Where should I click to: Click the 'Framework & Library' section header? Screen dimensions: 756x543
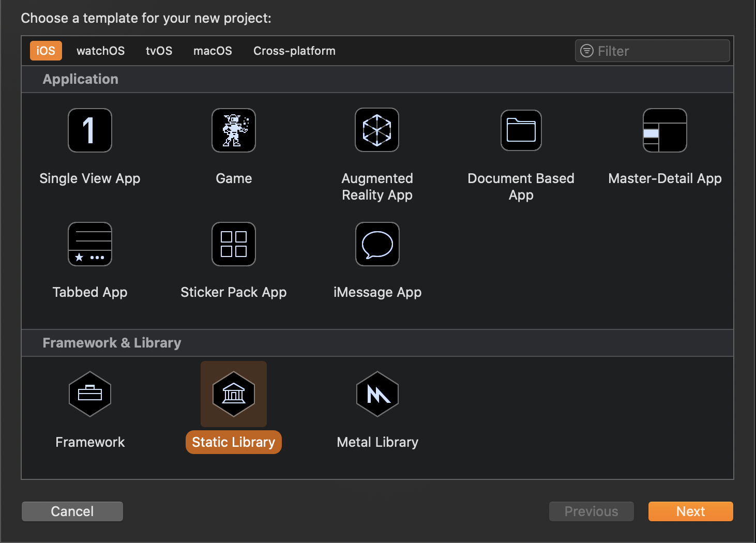point(112,343)
